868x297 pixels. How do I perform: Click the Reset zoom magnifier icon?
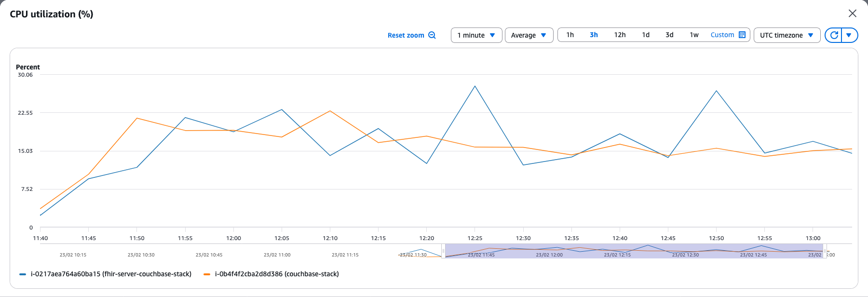click(x=432, y=35)
